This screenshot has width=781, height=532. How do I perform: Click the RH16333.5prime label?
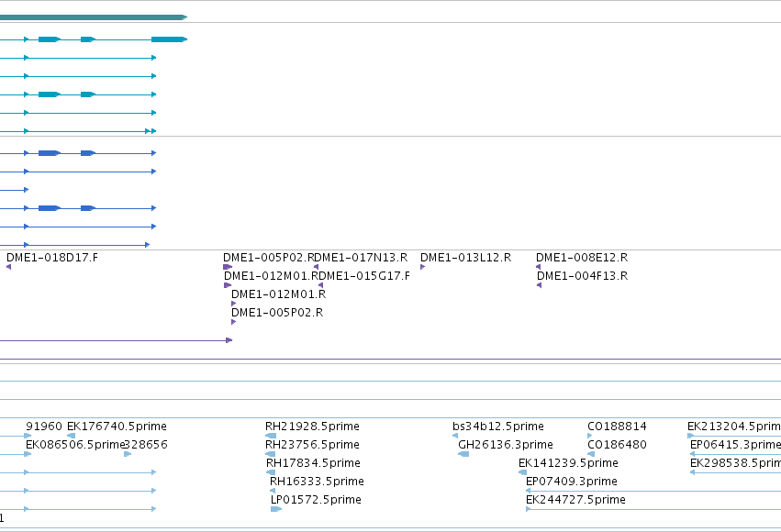pyautogui.click(x=317, y=482)
